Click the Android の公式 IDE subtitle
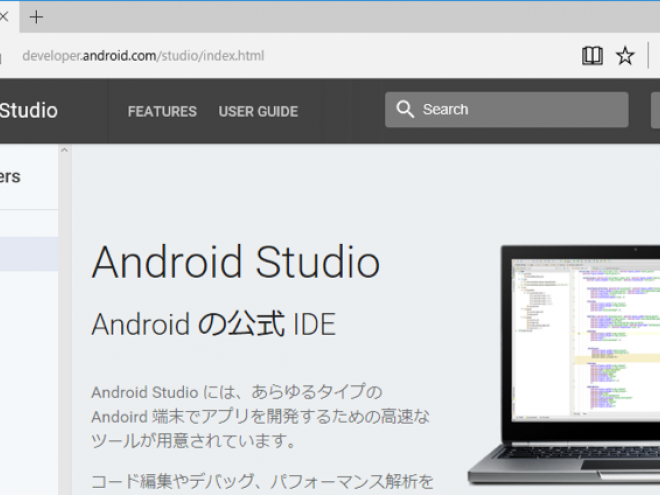Viewport: 660px width, 495px height. [213, 324]
